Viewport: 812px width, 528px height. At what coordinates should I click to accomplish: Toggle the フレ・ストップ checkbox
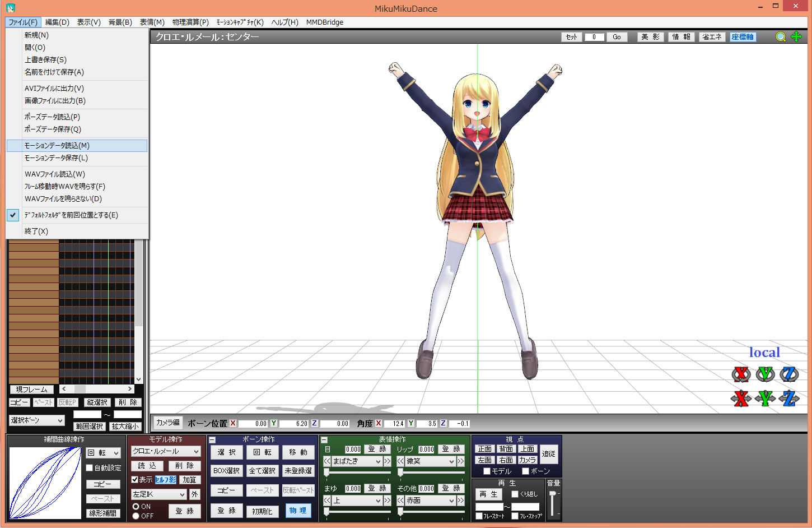point(515,516)
